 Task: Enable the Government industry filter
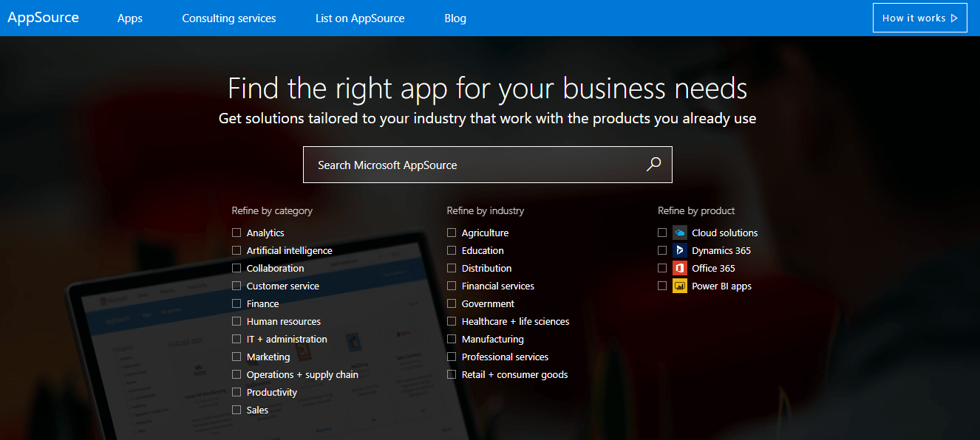pyautogui.click(x=451, y=303)
